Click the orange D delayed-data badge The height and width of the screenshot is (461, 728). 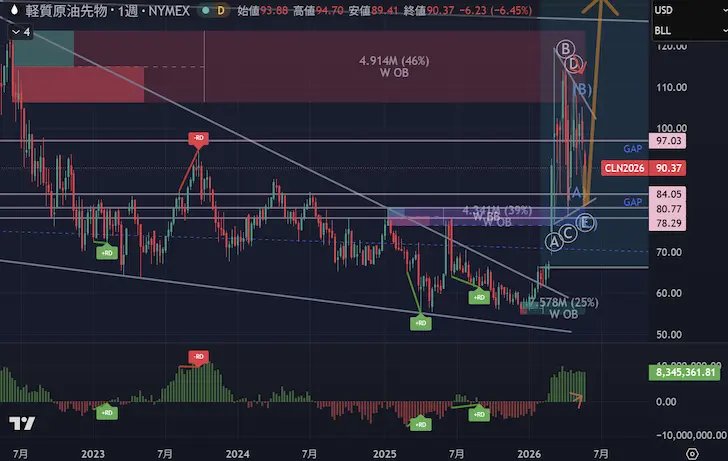coord(221,10)
